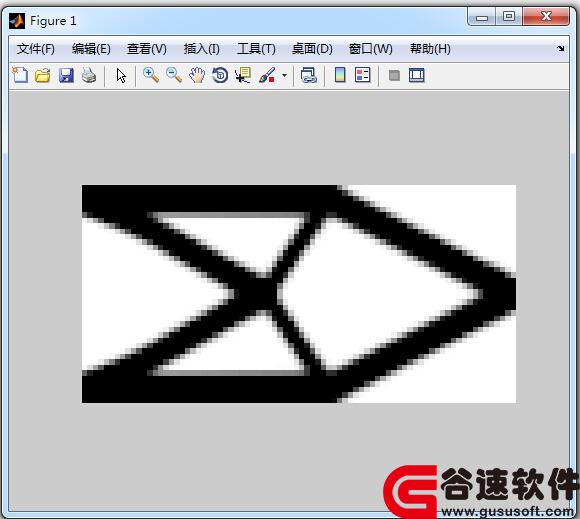Save the figure with the floppy disk icon

66,75
